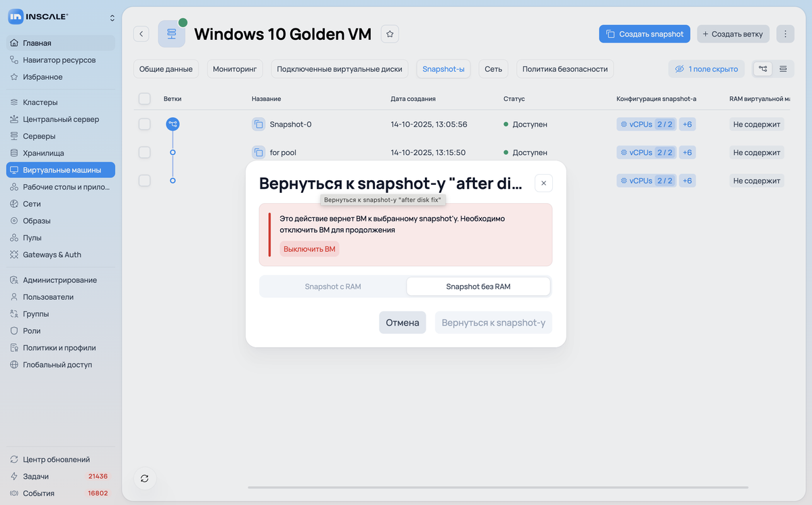812x505 pixels.
Task: Go to Главная home page
Action: (x=61, y=43)
